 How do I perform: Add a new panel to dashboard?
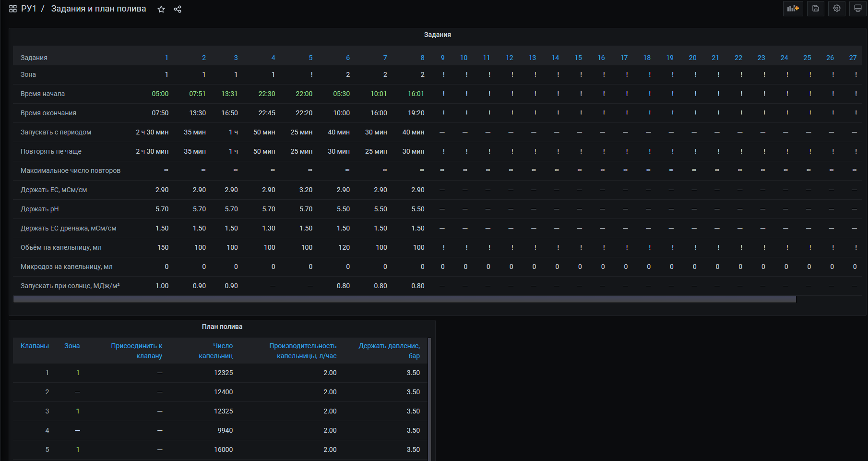coord(793,8)
